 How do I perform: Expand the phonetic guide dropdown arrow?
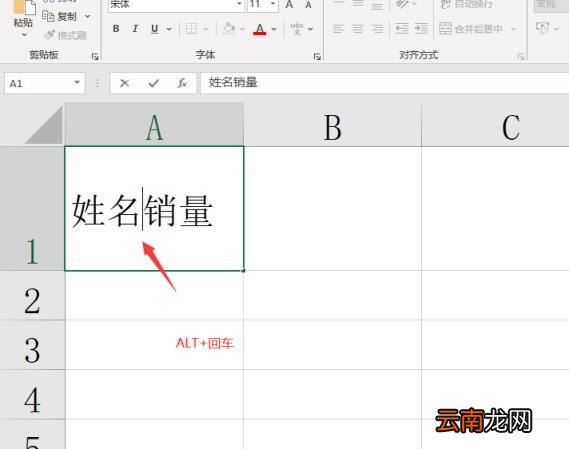coord(311,29)
